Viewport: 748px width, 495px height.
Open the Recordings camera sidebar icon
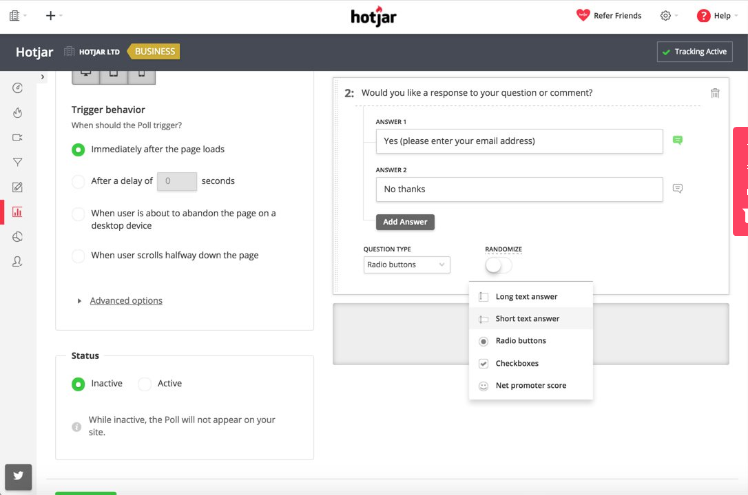point(17,137)
